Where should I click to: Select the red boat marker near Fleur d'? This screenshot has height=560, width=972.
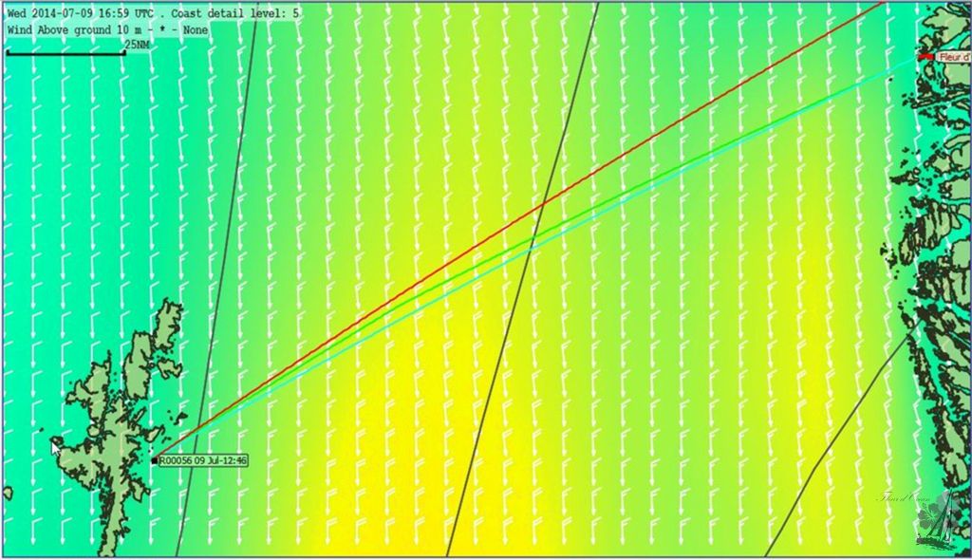(926, 57)
